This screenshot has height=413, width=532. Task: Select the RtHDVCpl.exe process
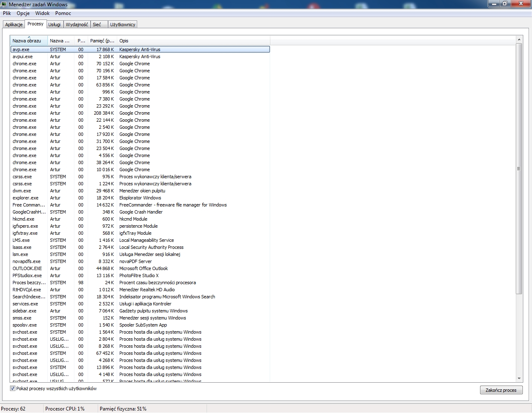point(140,290)
